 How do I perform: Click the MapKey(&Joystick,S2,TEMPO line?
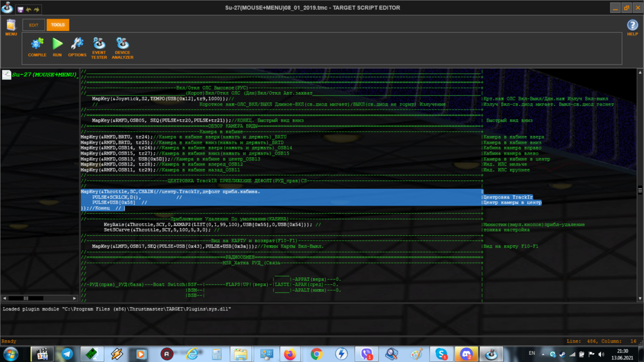(163, 99)
